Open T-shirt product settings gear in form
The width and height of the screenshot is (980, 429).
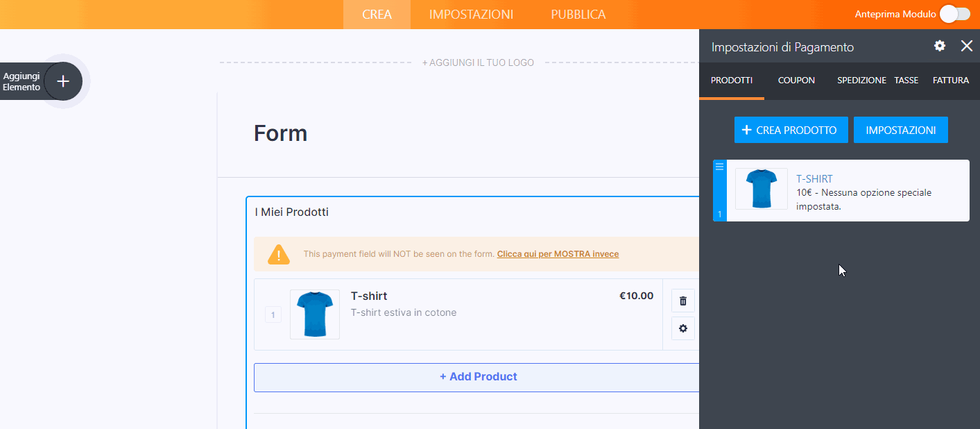(x=683, y=328)
